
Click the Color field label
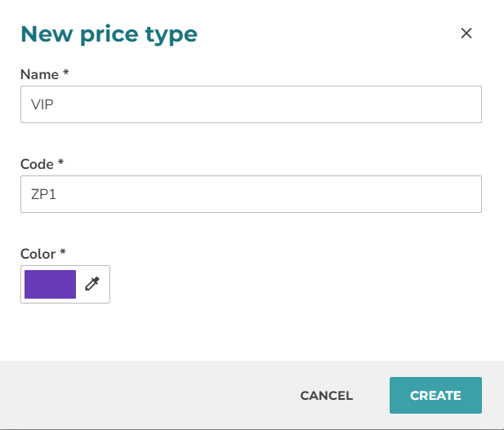pos(38,254)
